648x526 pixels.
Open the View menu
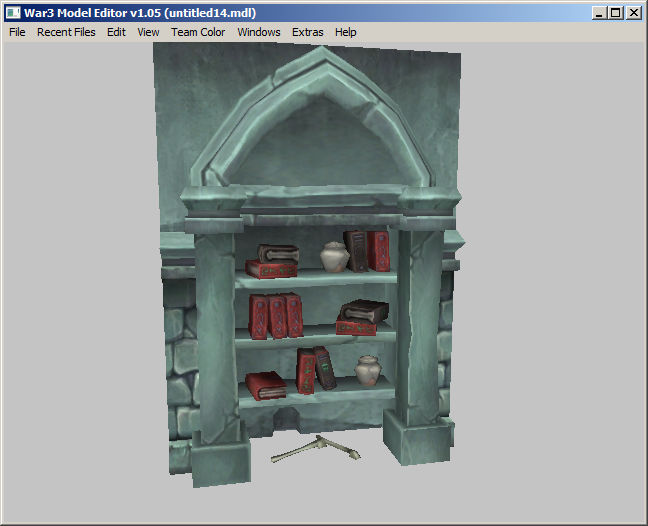click(148, 32)
